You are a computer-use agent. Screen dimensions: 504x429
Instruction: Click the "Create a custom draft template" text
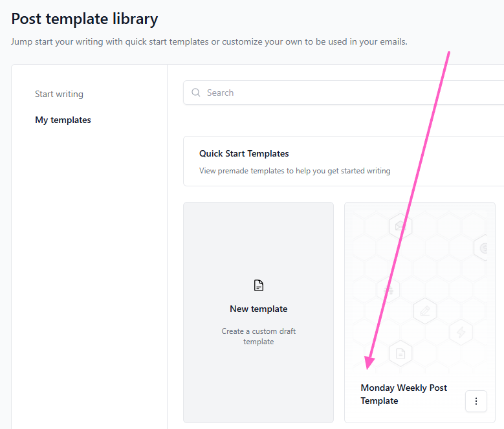click(258, 336)
